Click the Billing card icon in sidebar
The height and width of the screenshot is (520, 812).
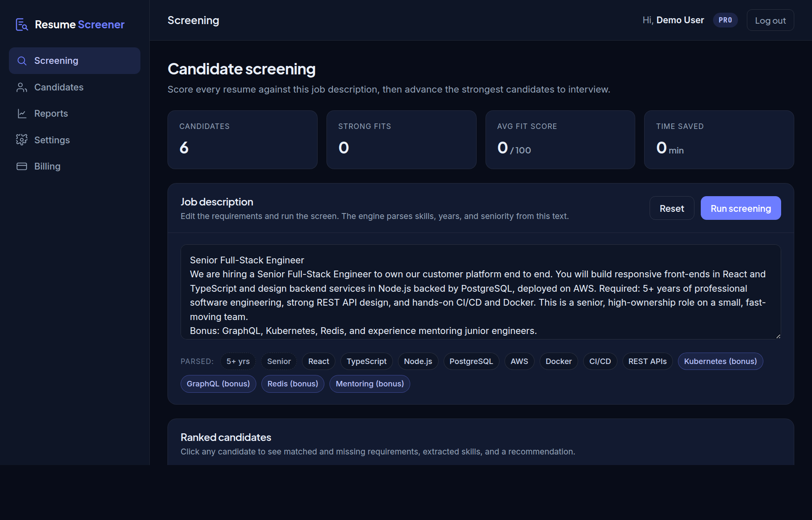pyautogui.click(x=22, y=167)
